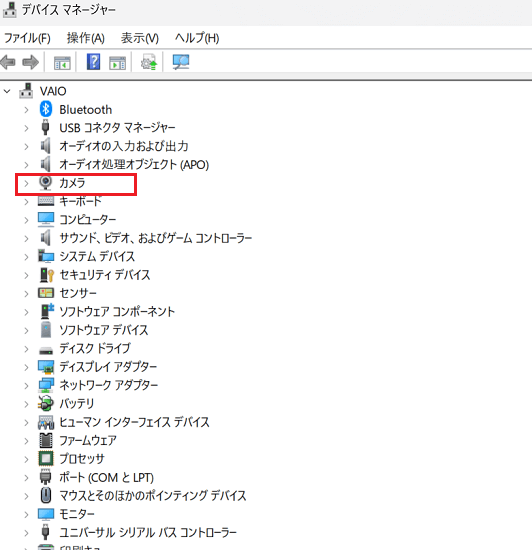
Task: Select the ディスプレイ アダプター label
Action: click(108, 367)
